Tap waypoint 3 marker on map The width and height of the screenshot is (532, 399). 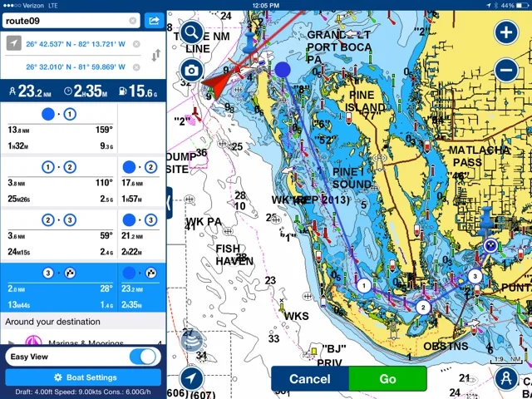point(475,276)
